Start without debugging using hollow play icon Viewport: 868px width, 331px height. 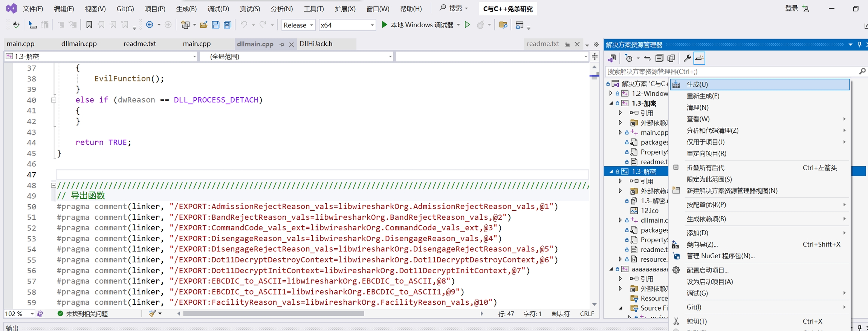pos(468,25)
